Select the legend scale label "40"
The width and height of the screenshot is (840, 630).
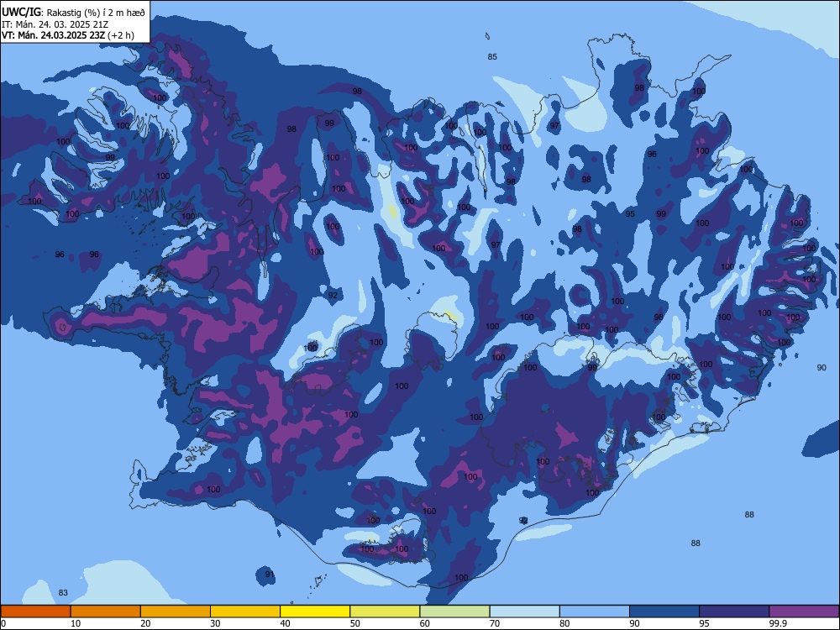pyautogui.click(x=285, y=623)
